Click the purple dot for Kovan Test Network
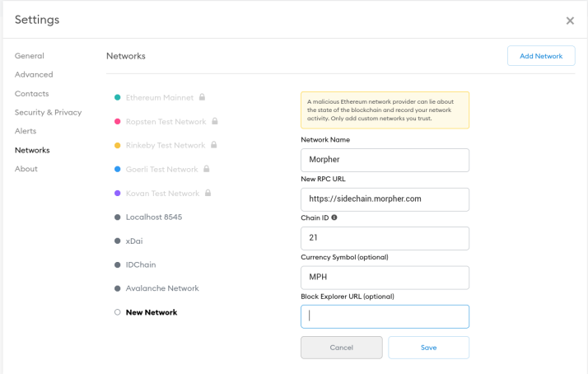The image size is (588, 374). pyautogui.click(x=118, y=194)
